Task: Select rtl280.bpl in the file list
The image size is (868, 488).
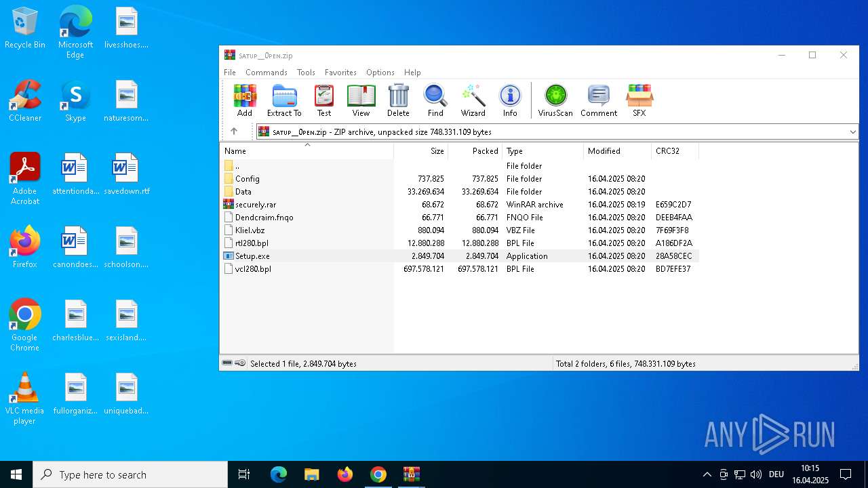Action: click(x=459, y=243)
